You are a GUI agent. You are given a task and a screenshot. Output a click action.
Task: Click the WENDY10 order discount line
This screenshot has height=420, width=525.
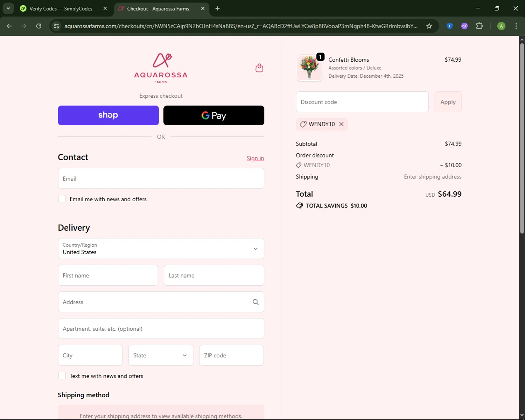[379, 165]
